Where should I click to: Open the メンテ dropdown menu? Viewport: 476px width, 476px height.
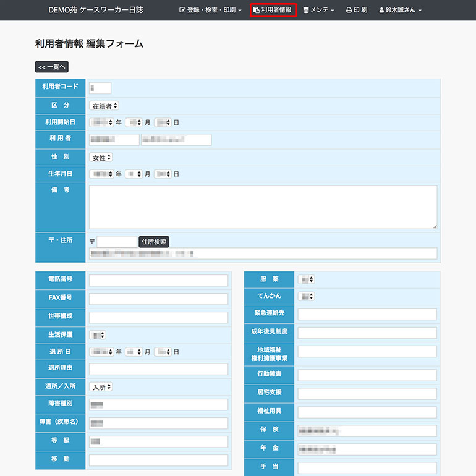coord(318,10)
